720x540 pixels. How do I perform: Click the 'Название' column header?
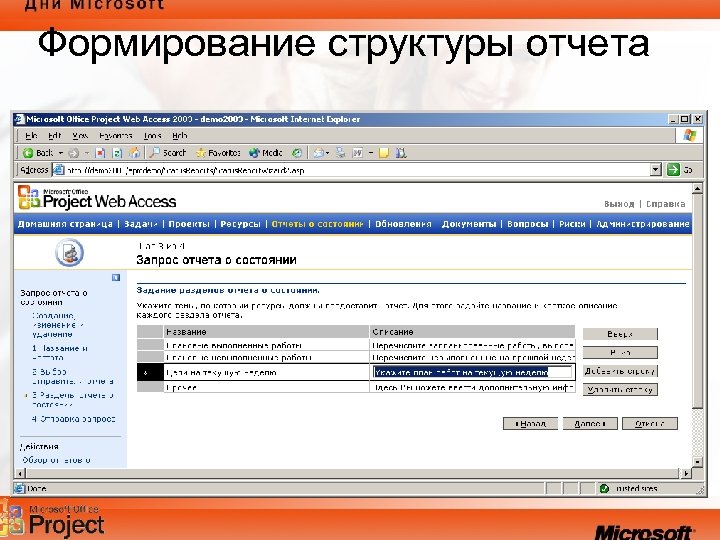(x=266, y=332)
